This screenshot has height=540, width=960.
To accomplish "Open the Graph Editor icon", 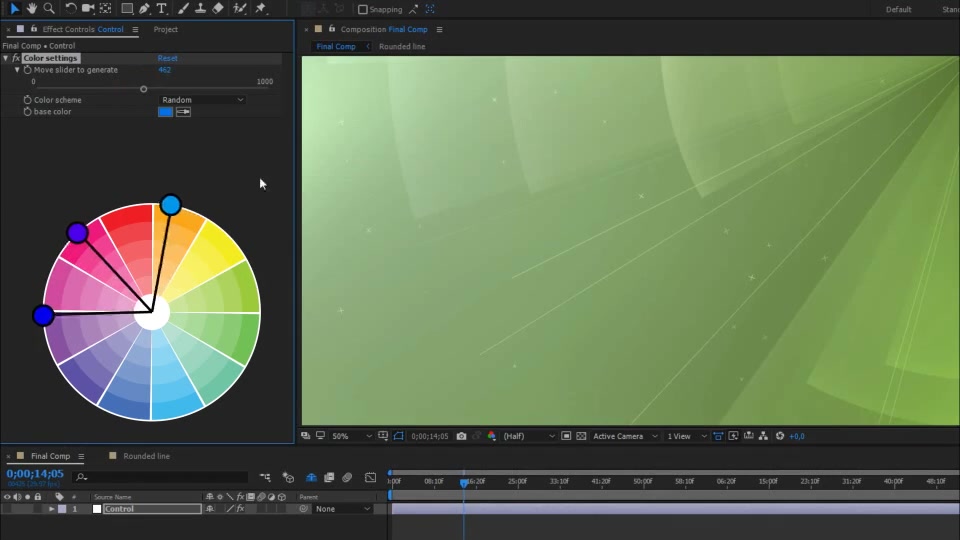I will (x=370, y=477).
